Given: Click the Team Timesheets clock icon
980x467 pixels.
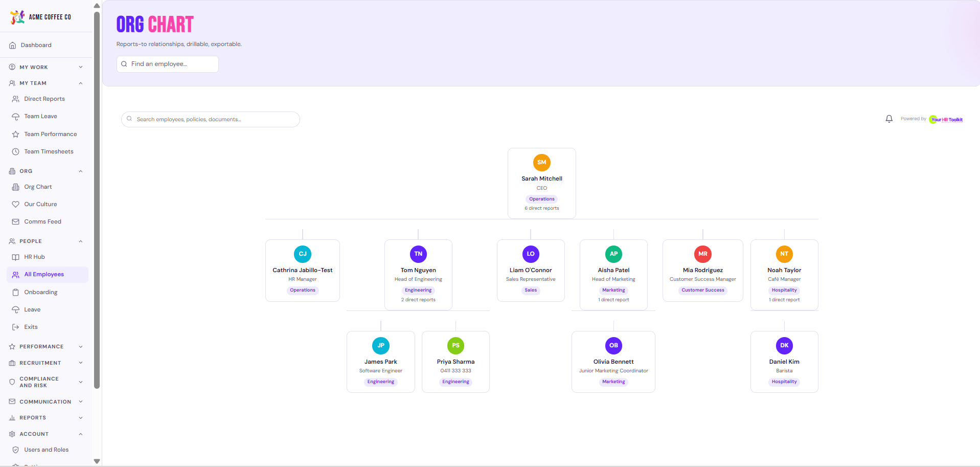Looking at the screenshot, I should coord(16,152).
